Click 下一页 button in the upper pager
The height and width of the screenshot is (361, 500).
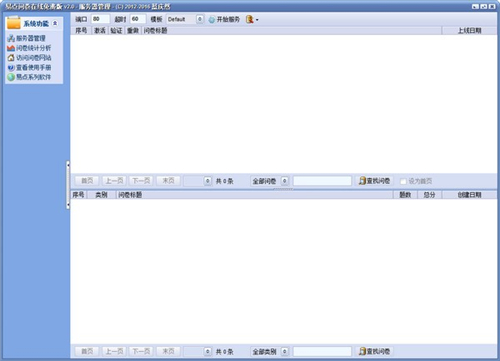(x=141, y=181)
